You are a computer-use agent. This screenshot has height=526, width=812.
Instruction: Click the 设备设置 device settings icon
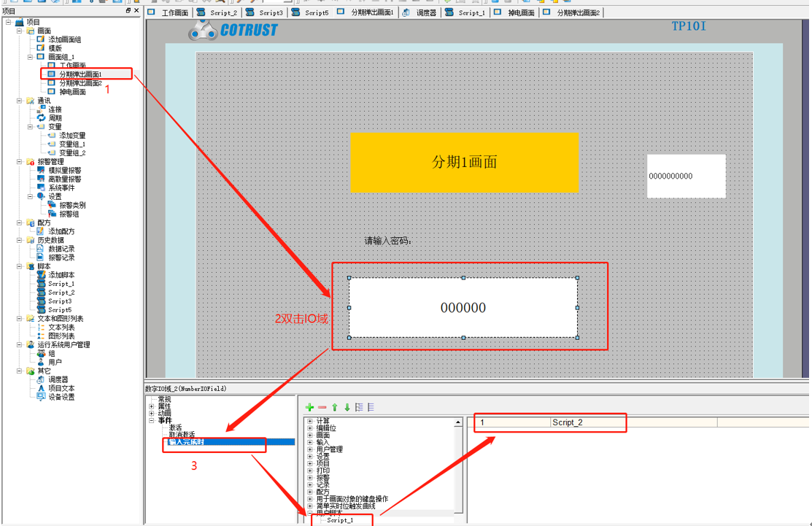pyautogui.click(x=41, y=397)
